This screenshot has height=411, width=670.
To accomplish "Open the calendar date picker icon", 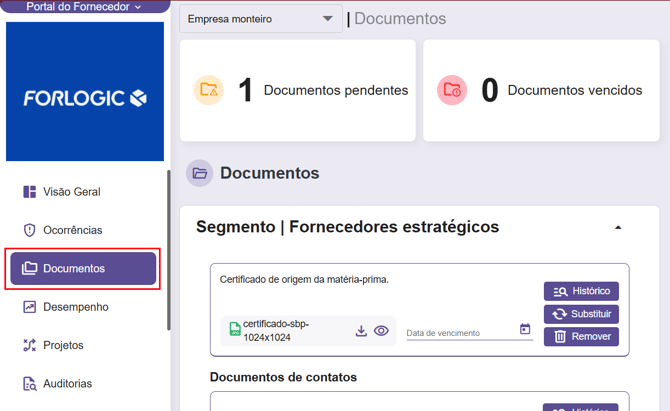I will [x=525, y=329].
